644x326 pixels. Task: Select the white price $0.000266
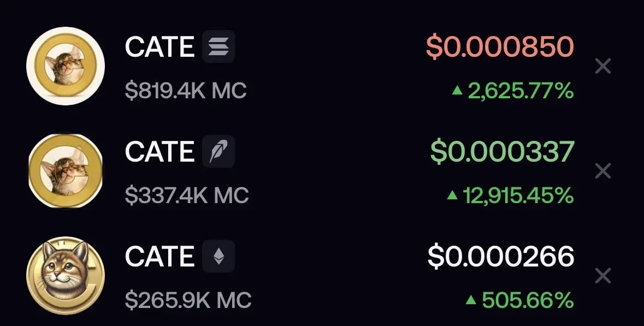pyautogui.click(x=501, y=256)
